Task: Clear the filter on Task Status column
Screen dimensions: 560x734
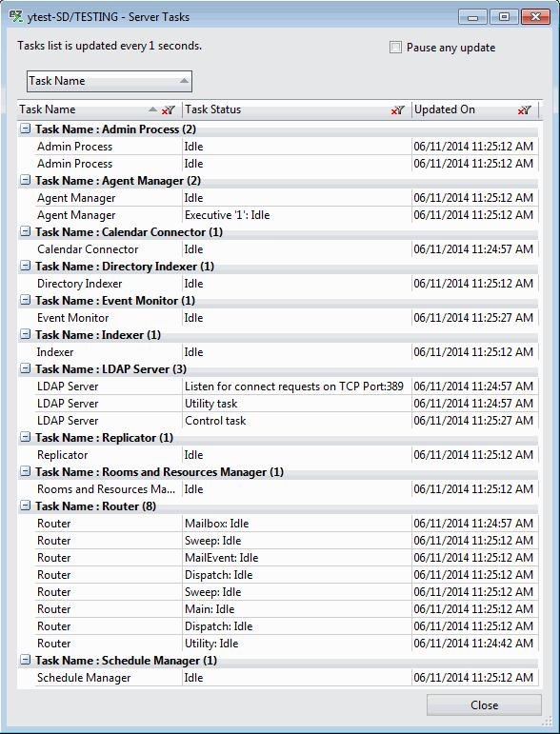Action: [x=397, y=110]
